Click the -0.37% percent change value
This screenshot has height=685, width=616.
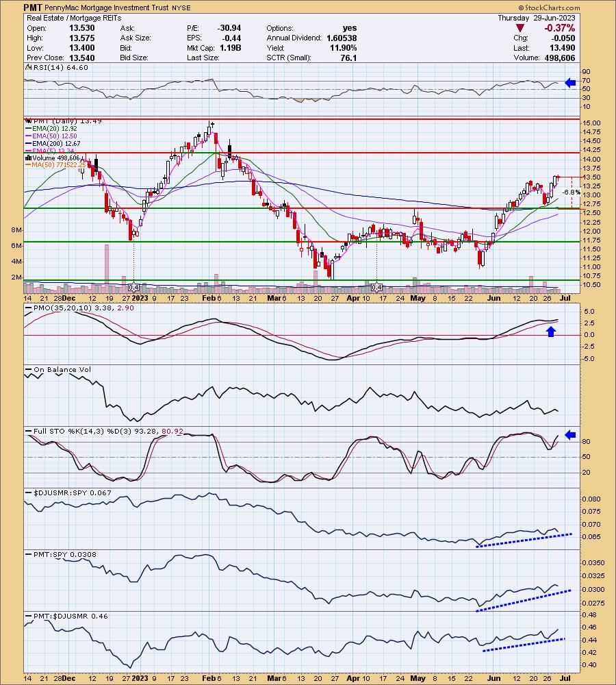[559, 28]
